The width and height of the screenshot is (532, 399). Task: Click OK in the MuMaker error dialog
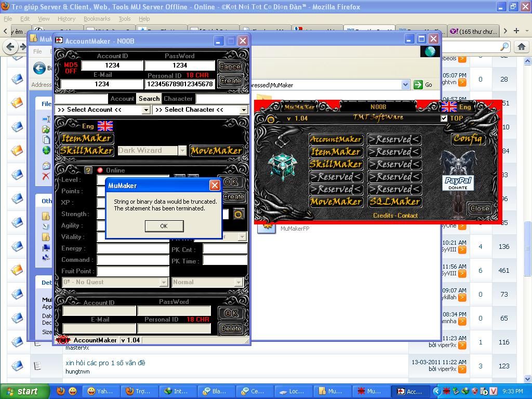point(164,226)
